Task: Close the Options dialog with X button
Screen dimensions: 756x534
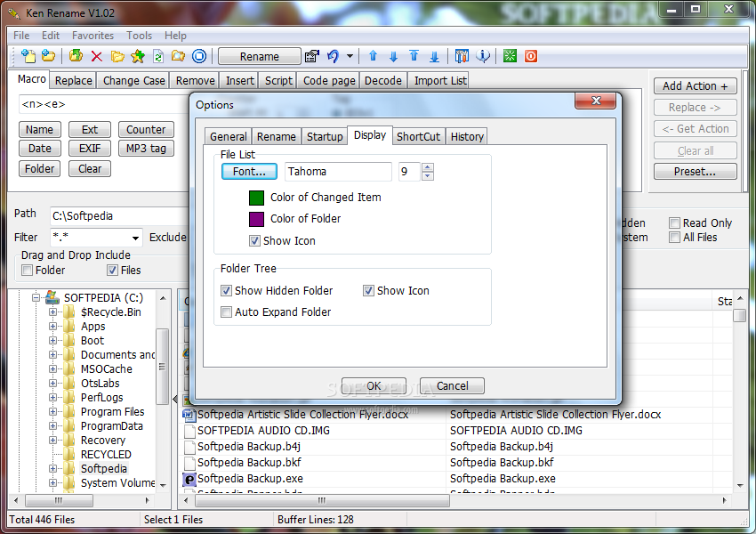Action: pyautogui.click(x=595, y=101)
